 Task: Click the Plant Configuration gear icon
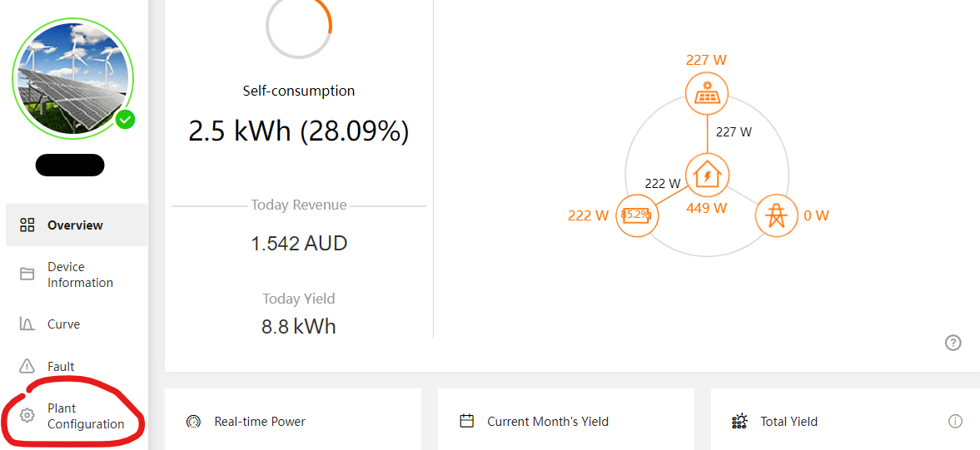coord(27,416)
